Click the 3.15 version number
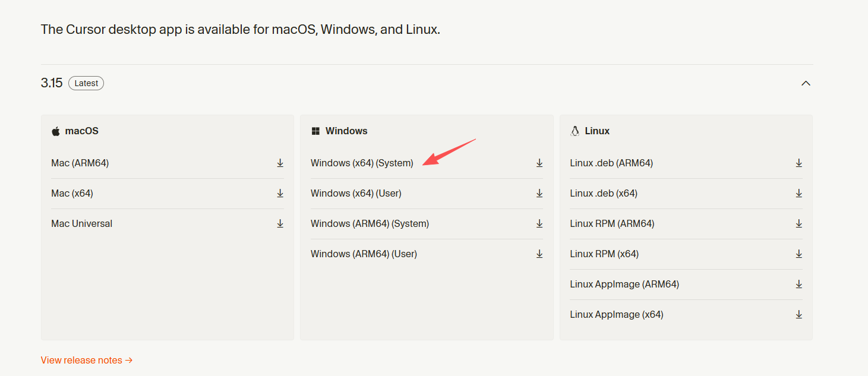This screenshot has width=868, height=376. pyautogui.click(x=52, y=83)
